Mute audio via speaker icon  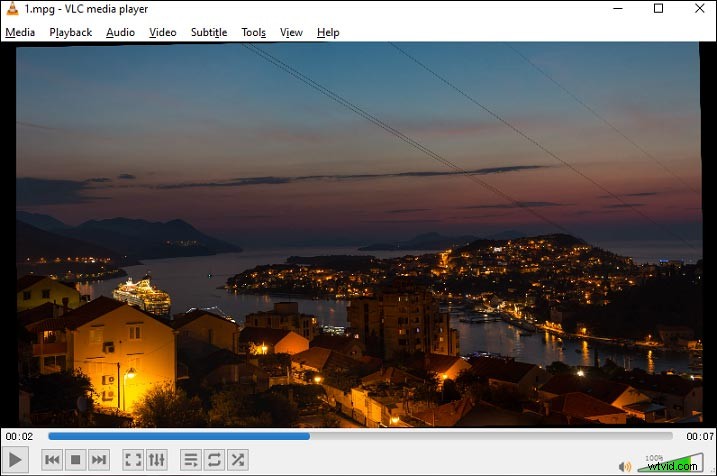point(625,466)
